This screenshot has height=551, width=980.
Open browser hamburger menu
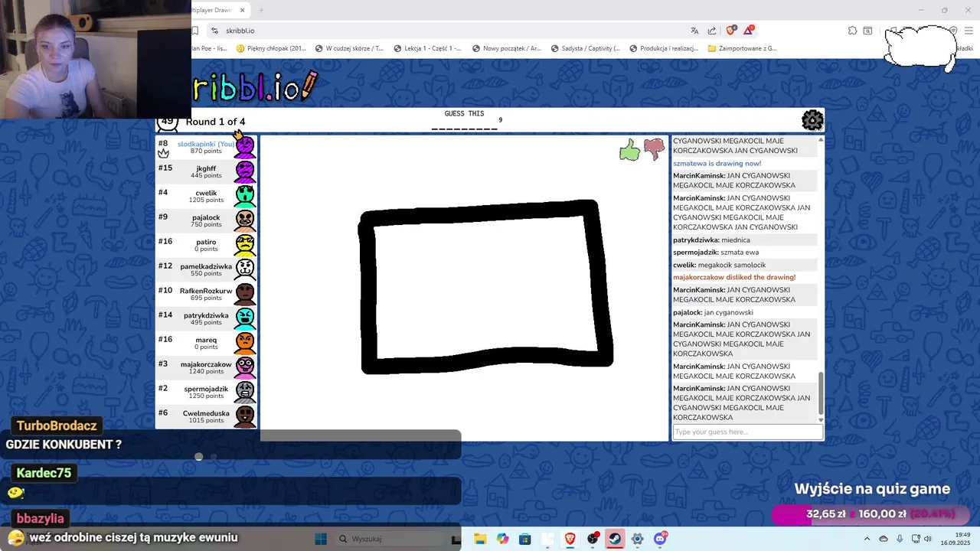coord(969,31)
